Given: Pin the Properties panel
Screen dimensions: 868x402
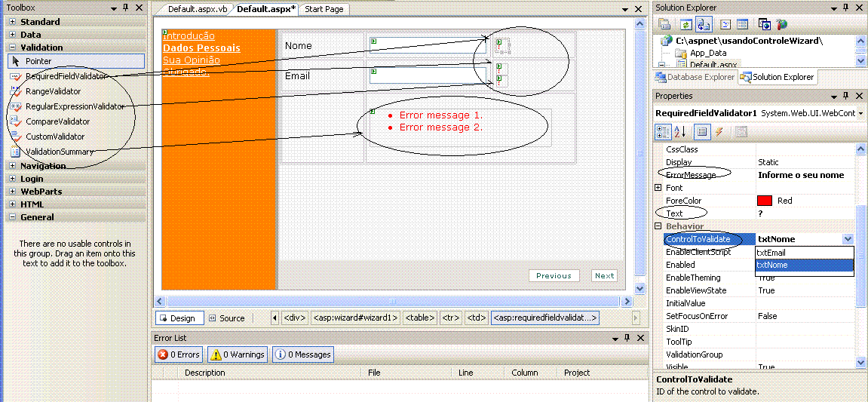Looking at the screenshot, I should pyautogui.click(x=846, y=96).
